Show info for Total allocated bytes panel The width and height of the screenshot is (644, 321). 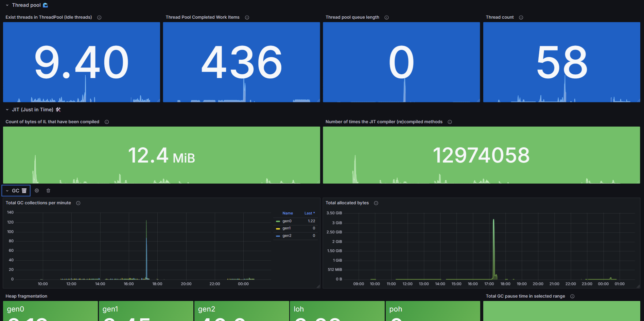376,203
